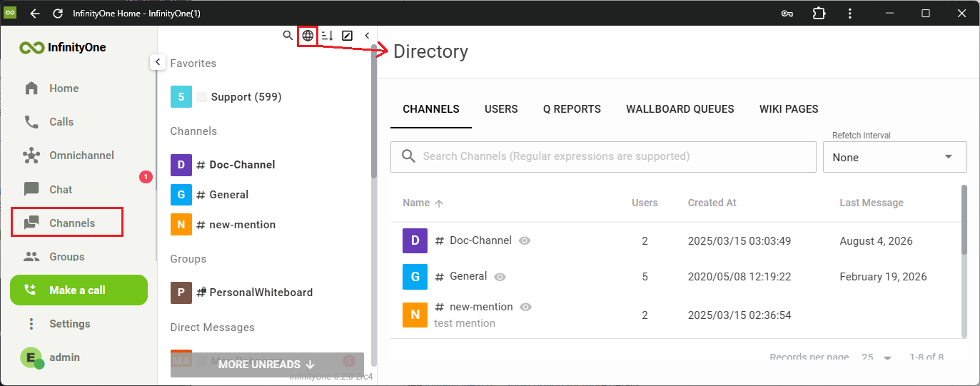Open Settings in sidebar
Screen dimensions: 980x386
tap(69, 324)
